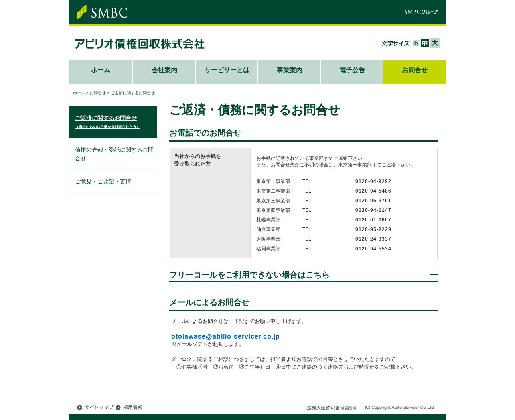Click the 大阪事業部 phone number 0120-24-3337

(x=373, y=239)
